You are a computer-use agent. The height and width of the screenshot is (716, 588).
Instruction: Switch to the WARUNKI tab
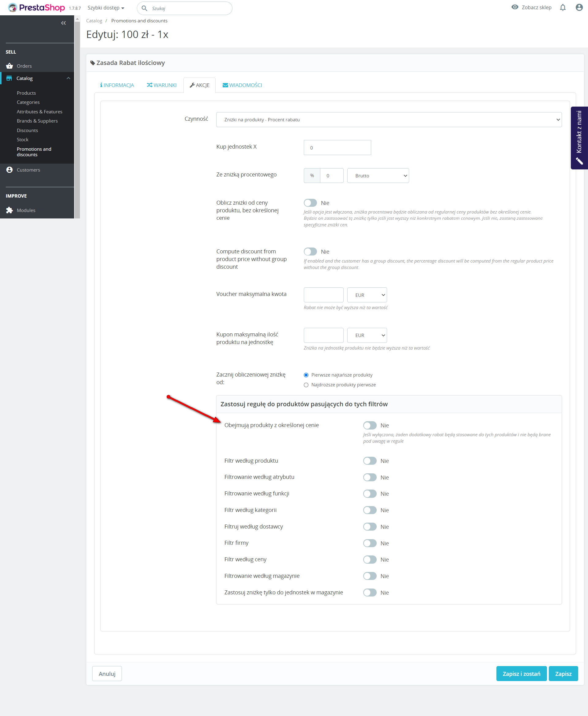tap(162, 85)
